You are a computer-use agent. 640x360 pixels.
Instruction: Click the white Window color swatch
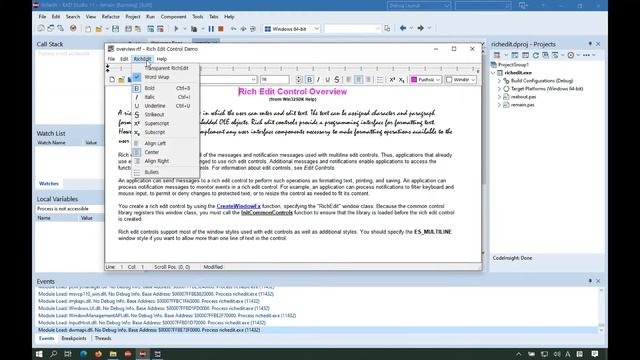tap(449, 80)
